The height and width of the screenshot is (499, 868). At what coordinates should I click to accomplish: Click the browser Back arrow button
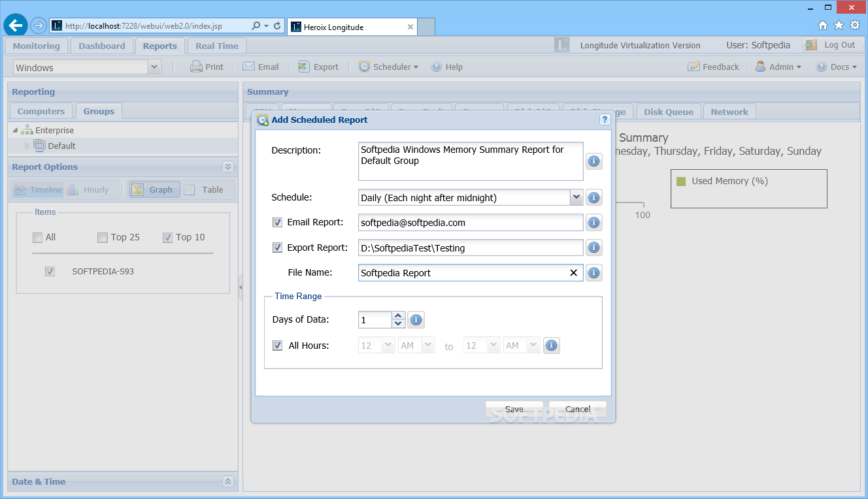click(16, 25)
